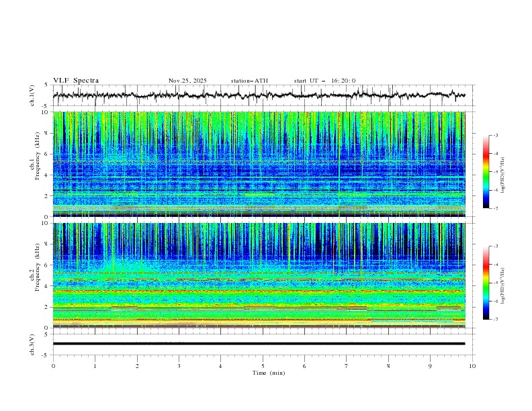Select the "ch.3(V)" axis label
This screenshot has width=532, height=411.
click(x=32, y=345)
